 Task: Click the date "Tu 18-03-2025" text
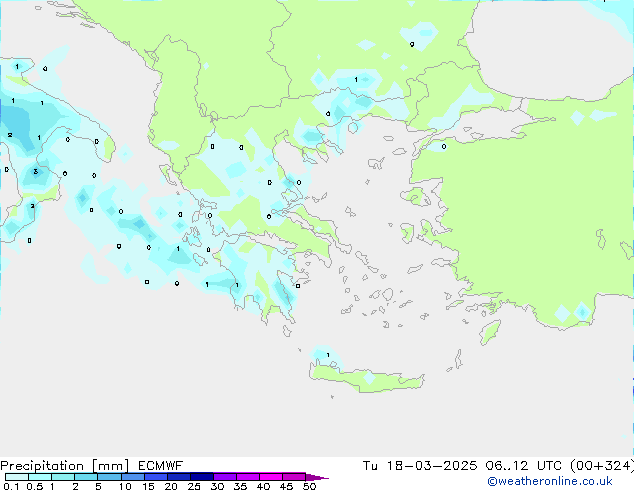[420, 466]
